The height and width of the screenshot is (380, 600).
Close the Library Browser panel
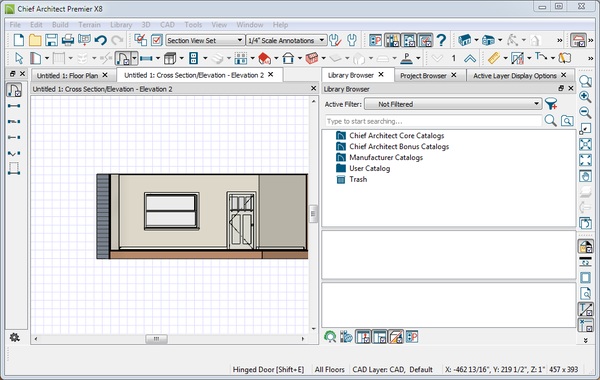tap(571, 88)
